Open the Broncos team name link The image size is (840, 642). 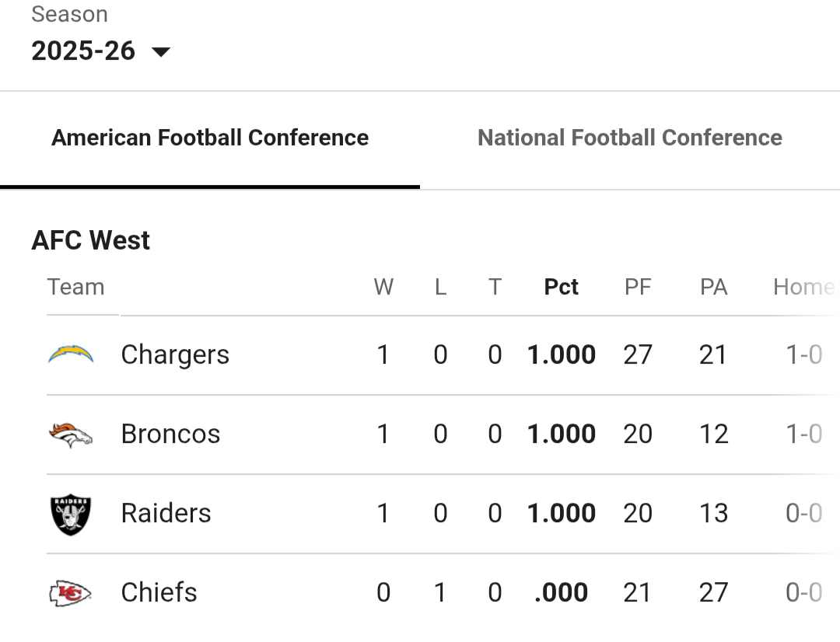(170, 434)
